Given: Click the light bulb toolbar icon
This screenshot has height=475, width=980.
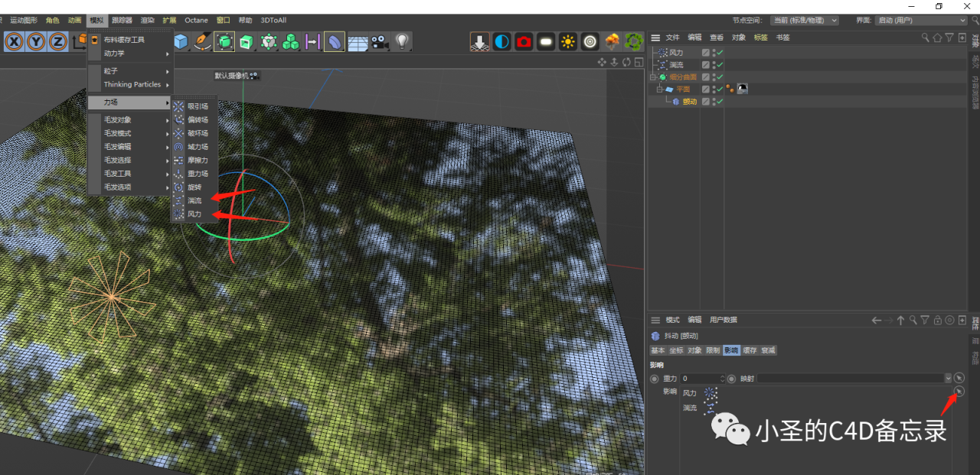Looking at the screenshot, I should pos(402,41).
